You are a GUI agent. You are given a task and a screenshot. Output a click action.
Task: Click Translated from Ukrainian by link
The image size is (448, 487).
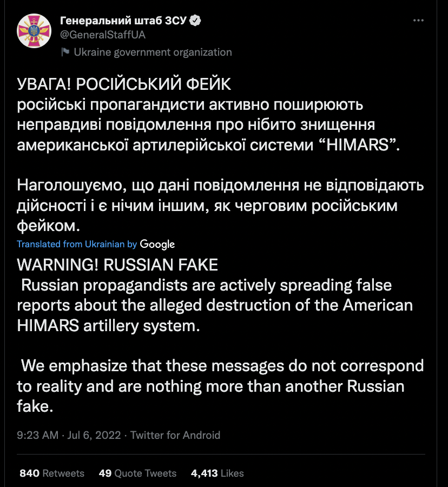point(77,244)
